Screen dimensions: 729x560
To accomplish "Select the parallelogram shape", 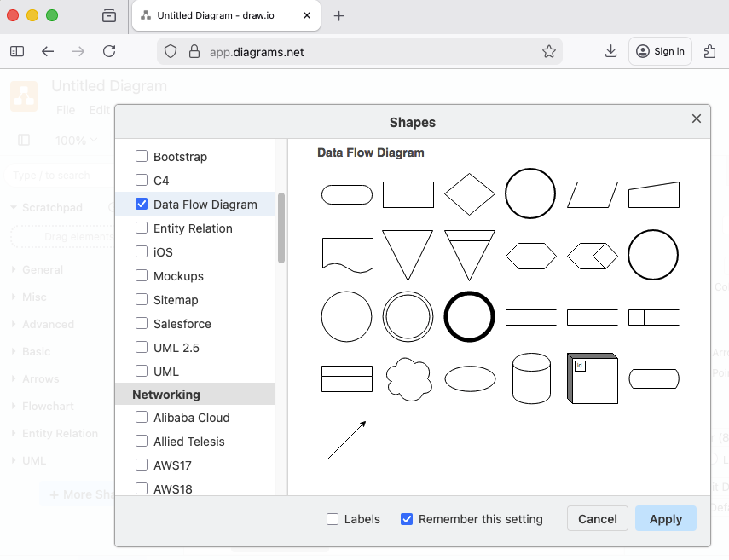I will point(593,194).
